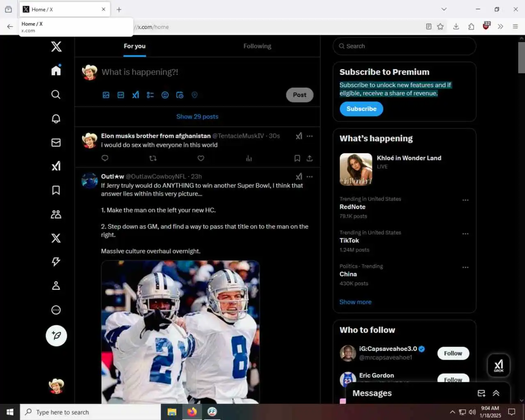Expand the Messages drawer with double chevron
The image size is (525, 420).
click(496, 393)
